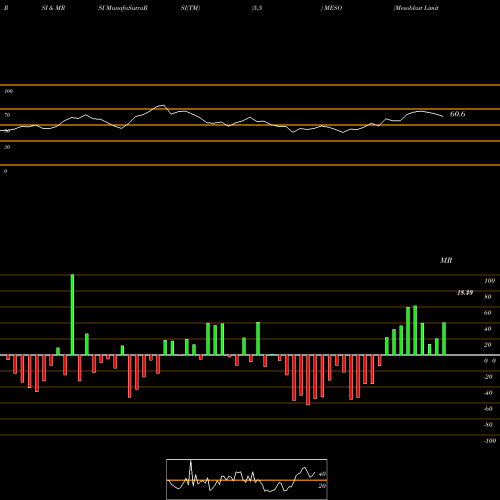The width and height of the screenshot is (500, 500).
Task: Click the RSI value 60.6 label
Action: (x=457, y=114)
